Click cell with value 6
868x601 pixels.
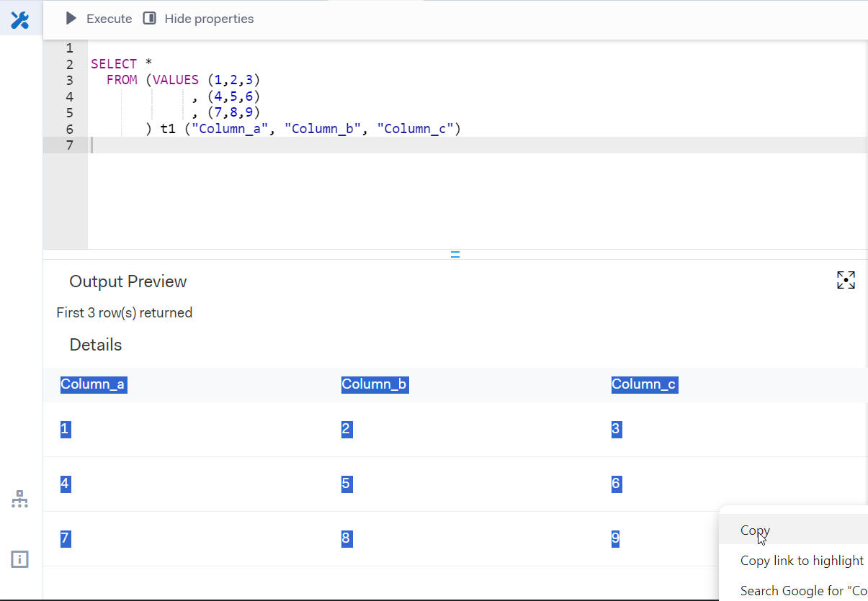616,484
